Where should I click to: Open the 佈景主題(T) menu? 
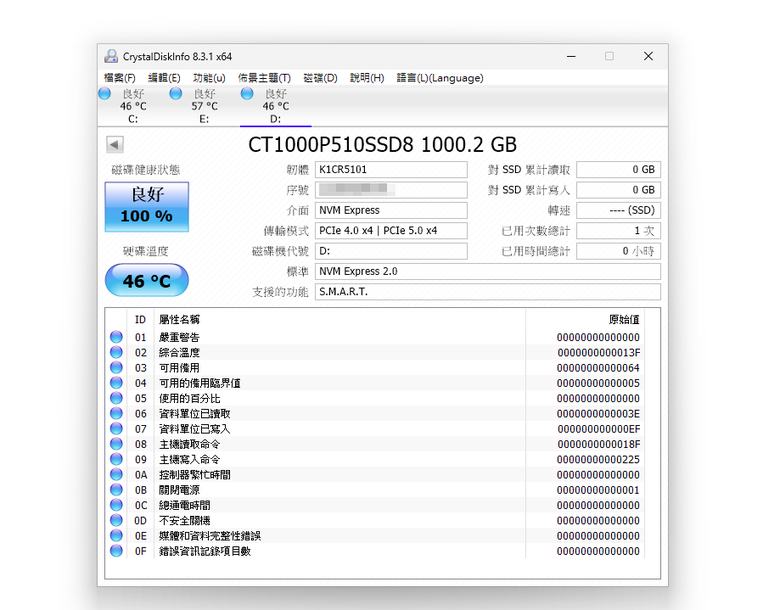click(x=264, y=78)
